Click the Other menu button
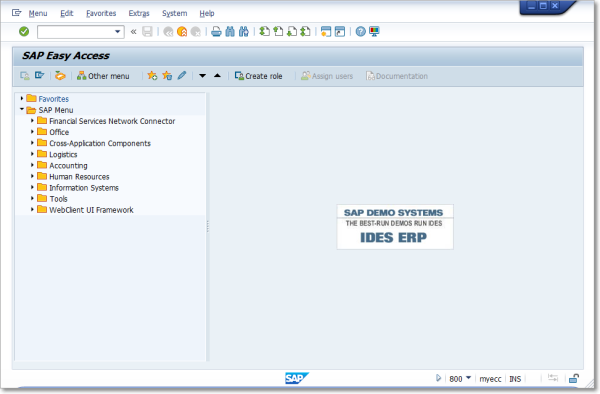The height and width of the screenshot is (394, 600). pyautogui.click(x=103, y=76)
